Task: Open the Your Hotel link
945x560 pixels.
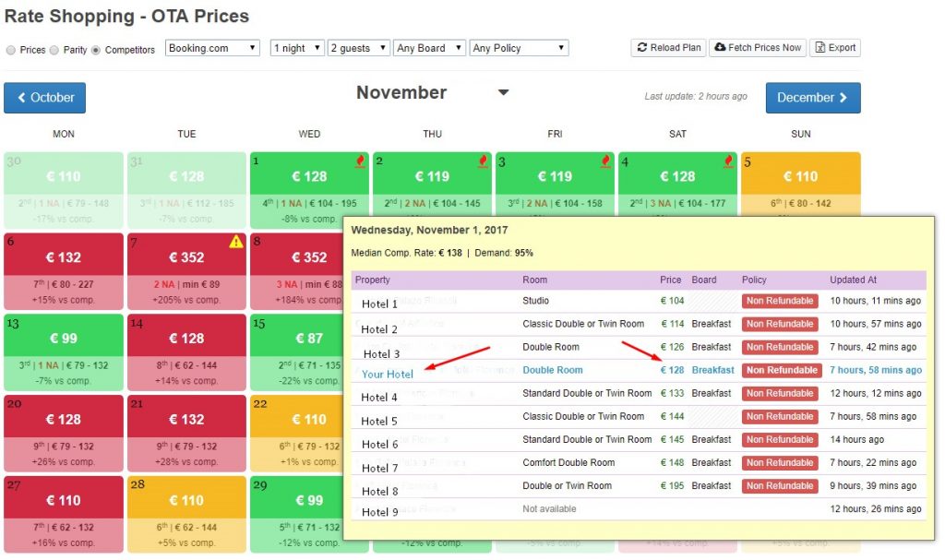Action: coord(387,374)
